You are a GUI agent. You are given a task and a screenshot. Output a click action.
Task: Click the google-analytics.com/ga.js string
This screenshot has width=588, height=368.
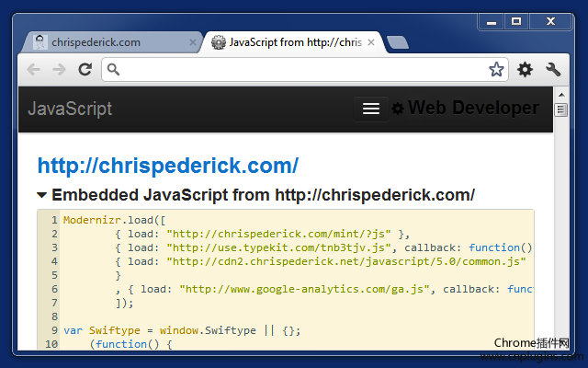304,289
